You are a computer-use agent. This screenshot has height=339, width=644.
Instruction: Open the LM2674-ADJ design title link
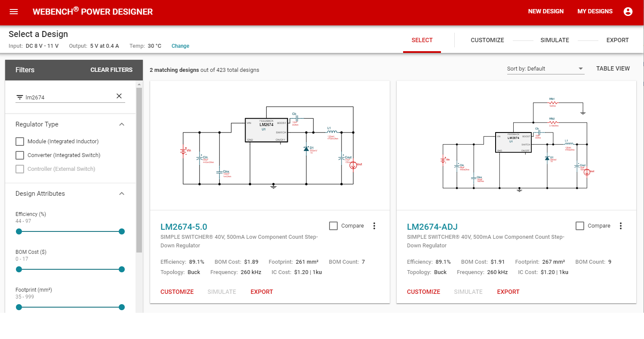click(432, 227)
